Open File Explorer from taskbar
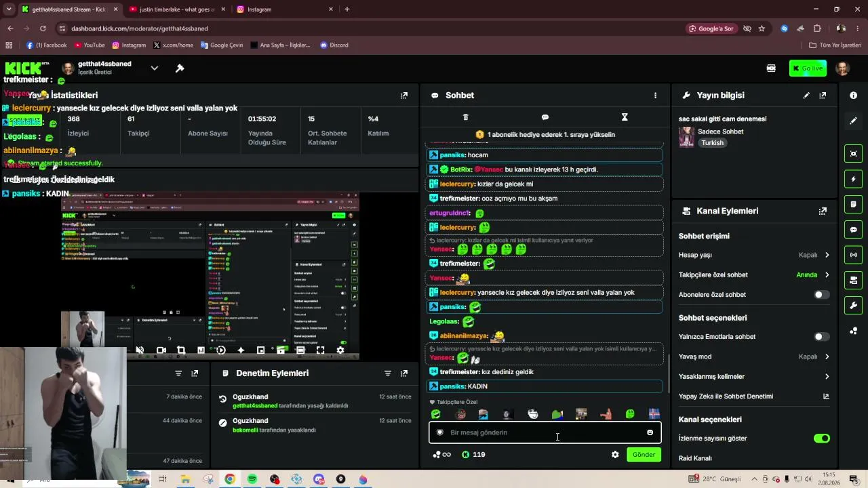 185,479
